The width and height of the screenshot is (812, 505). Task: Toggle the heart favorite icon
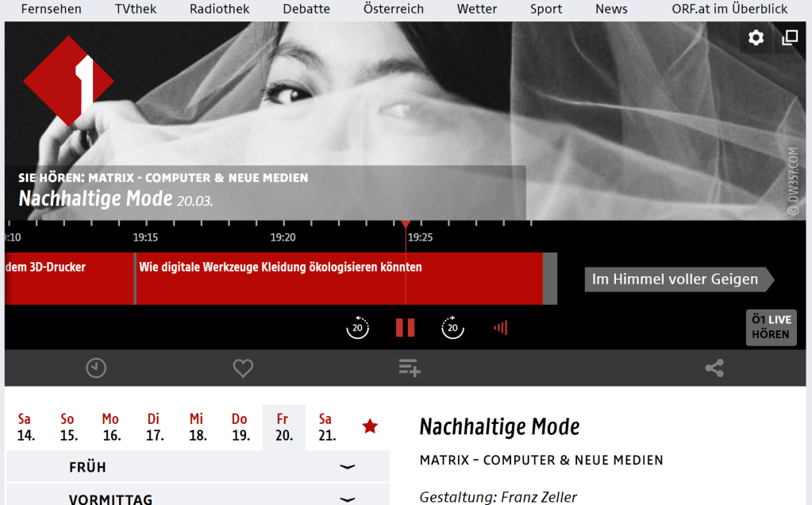[x=243, y=368]
